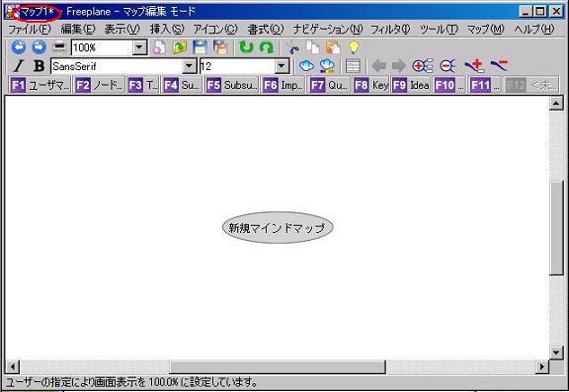Open the ナビゲーション(N) menu
This screenshot has height=392, width=569.
(328, 29)
